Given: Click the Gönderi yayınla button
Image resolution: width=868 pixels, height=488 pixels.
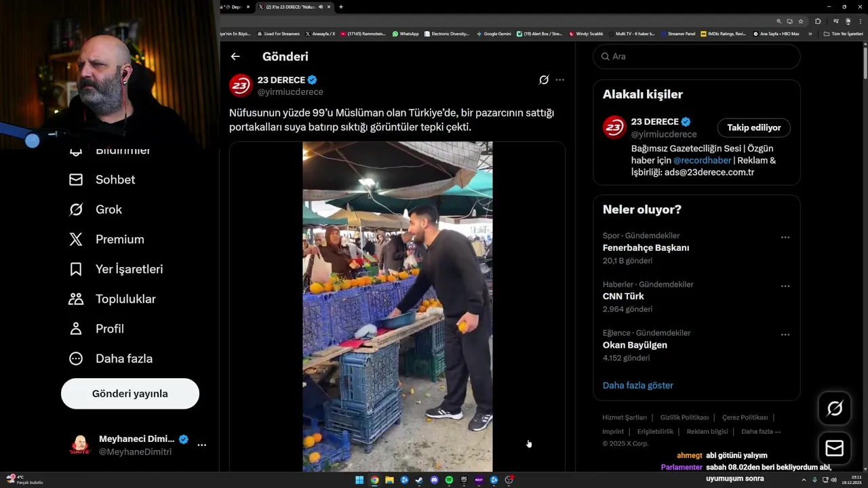Looking at the screenshot, I should tap(130, 394).
